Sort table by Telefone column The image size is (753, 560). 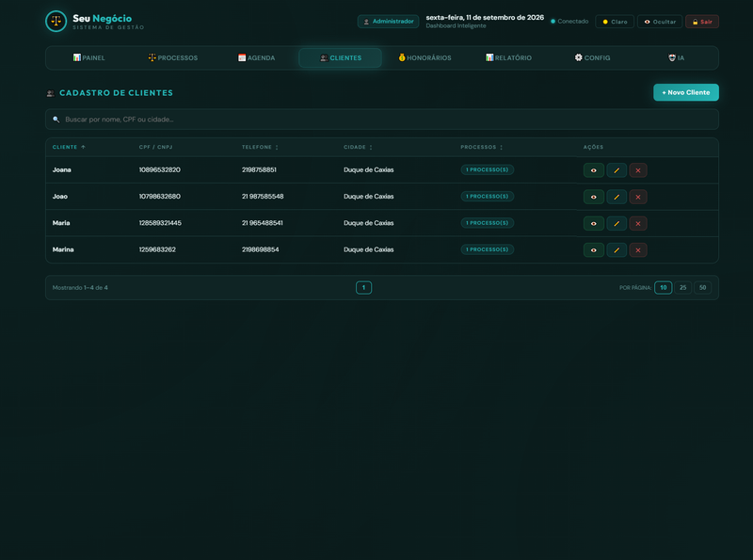(x=260, y=147)
